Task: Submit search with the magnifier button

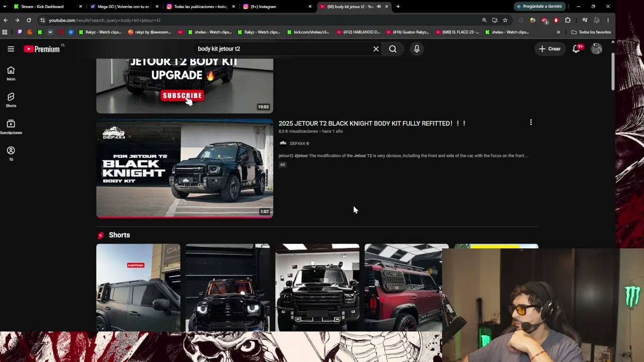Action: [392, 49]
